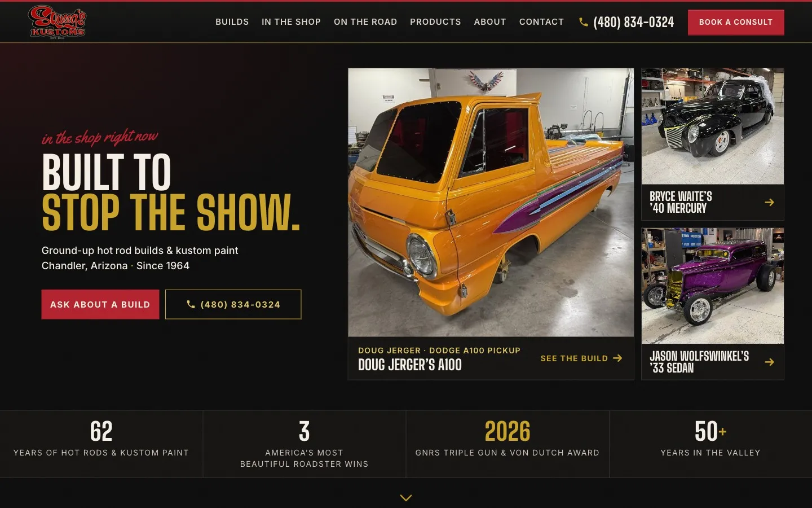Click the phone icon in header
Image resolution: width=812 pixels, height=508 pixels.
(x=584, y=22)
